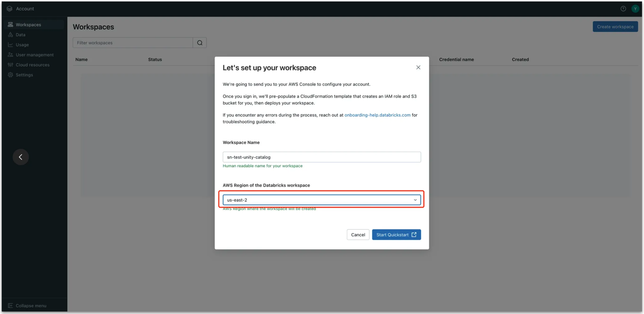Open Cloud resources in sidebar
Viewport: 644px width, 314px height.
32,65
